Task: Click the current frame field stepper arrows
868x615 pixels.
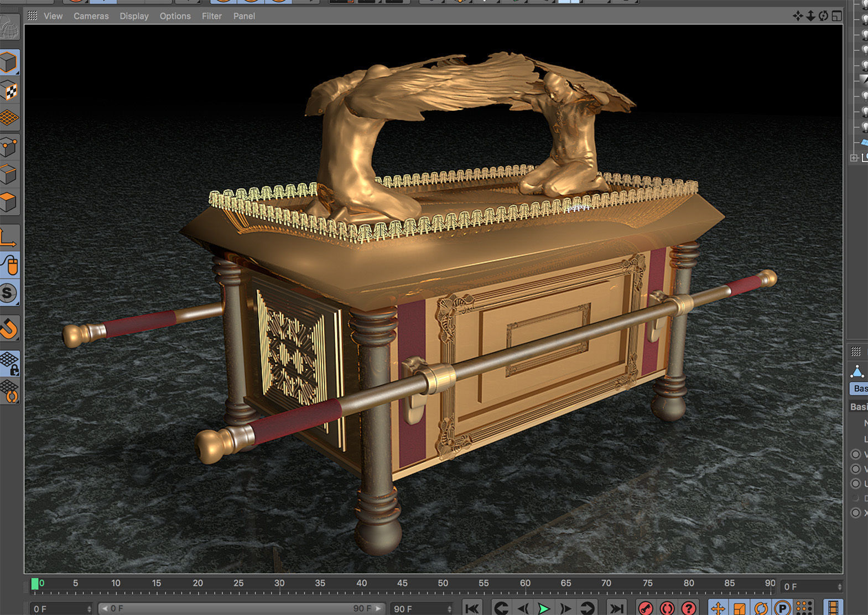Action: point(839,587)
